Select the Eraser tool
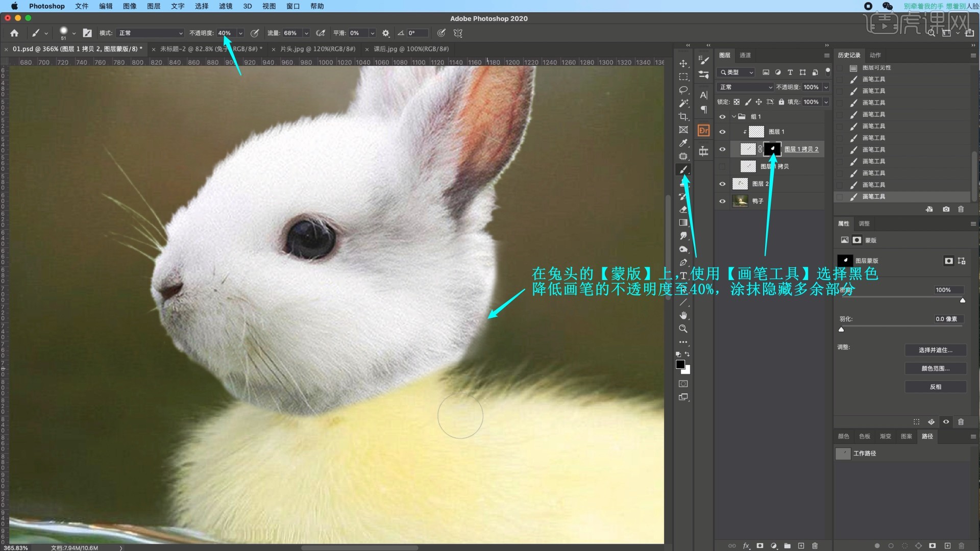Screen dimensions: 980x551 click(x=683, y=209)
